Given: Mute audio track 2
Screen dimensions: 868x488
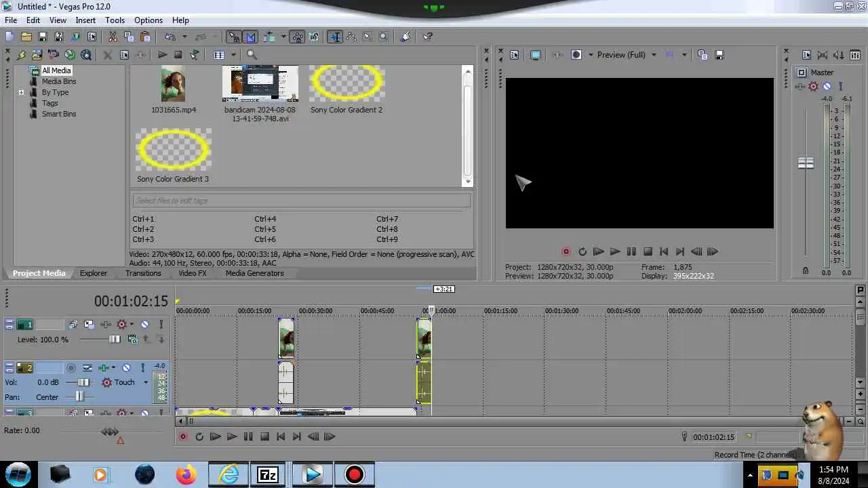Looking at the screenshot, I should pos(126,368).
